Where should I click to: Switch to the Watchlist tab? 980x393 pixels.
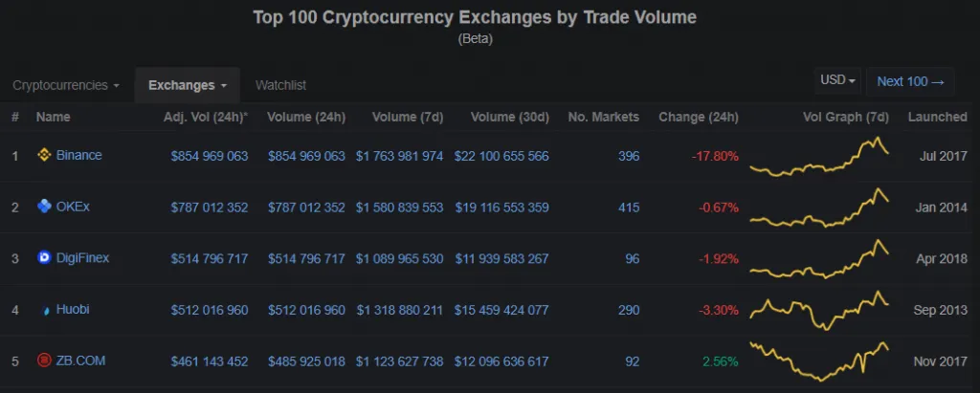point(280,86)
